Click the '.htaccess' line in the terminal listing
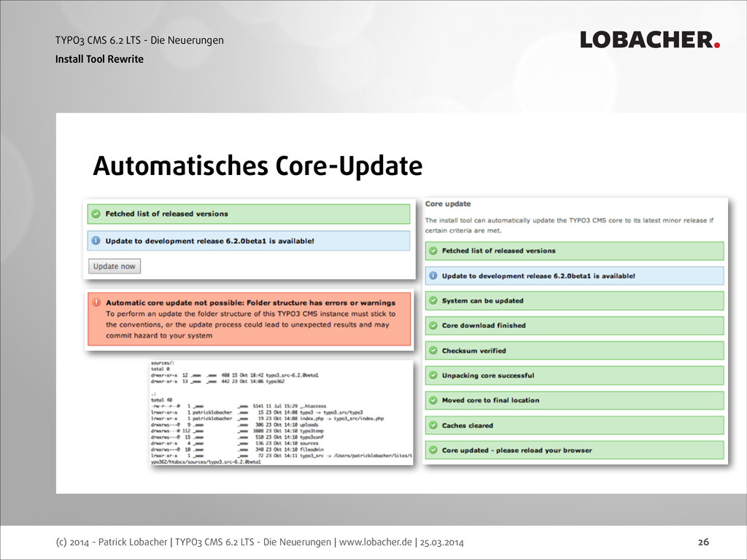 [x=239, y=406]
